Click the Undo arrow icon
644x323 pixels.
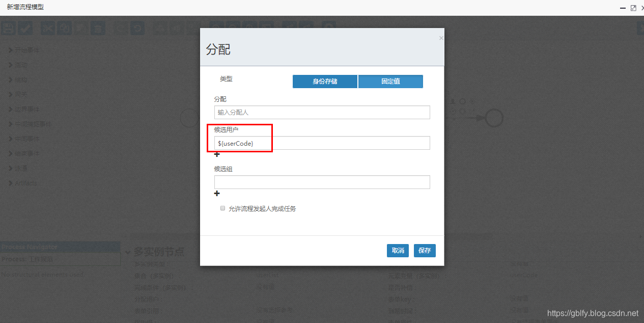[120, 28]
